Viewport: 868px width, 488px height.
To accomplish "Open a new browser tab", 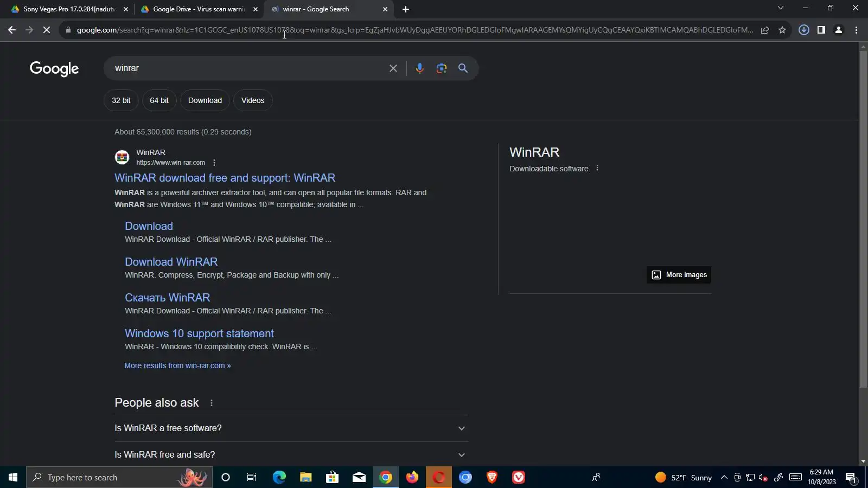I will tap(406, 9).
